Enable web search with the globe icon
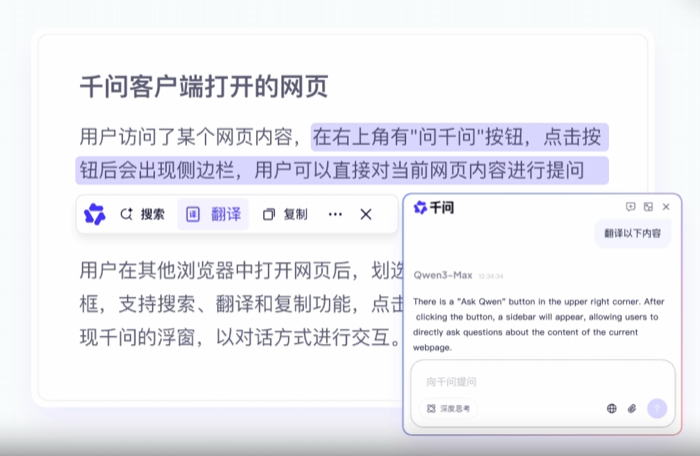 pyautogui.click(x=612, y=408)
